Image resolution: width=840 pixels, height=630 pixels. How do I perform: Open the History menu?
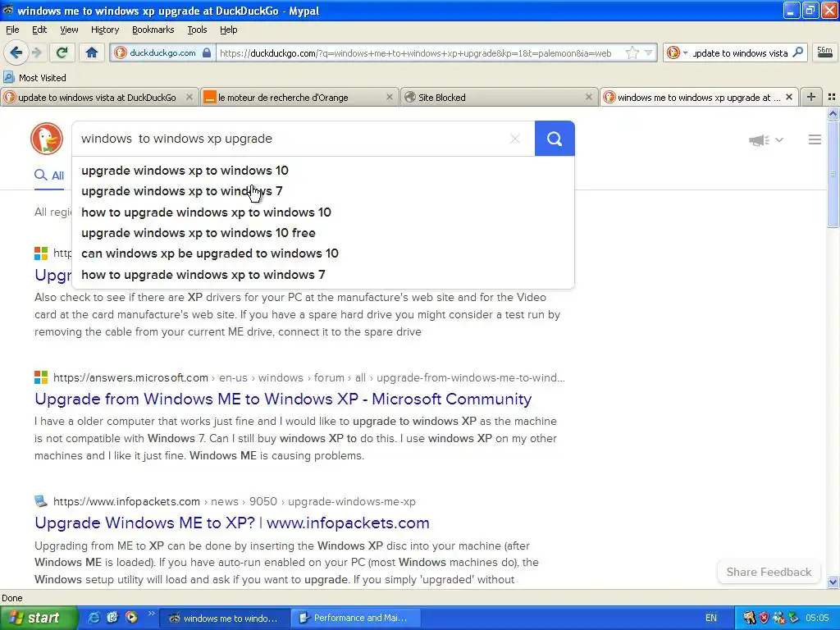[105, 30]
